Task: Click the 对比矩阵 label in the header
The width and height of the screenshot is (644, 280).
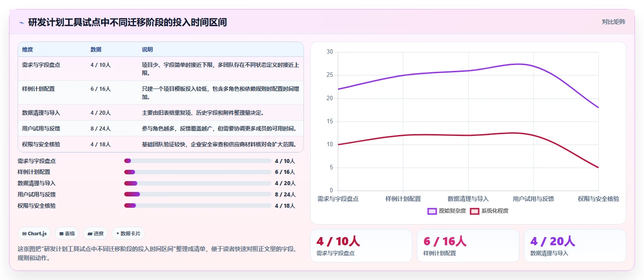Action: (614, 22)
